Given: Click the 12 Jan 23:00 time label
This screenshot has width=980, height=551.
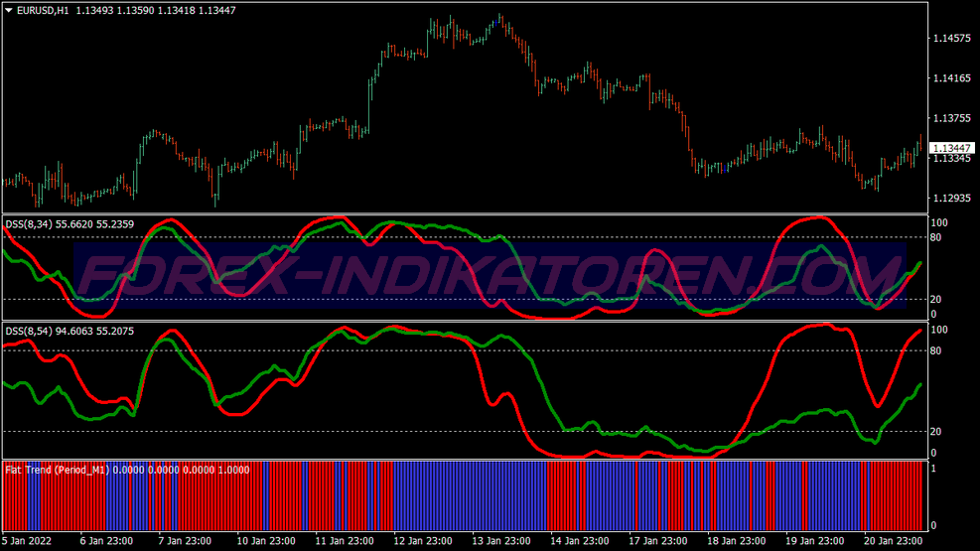Looking at the screenshot, I should click(423, 541).
